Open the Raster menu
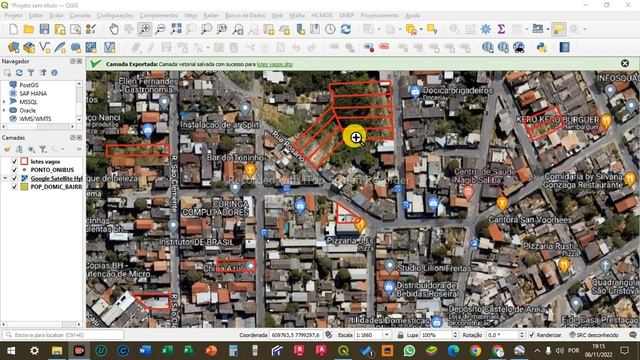This screenshot has width=640, height=360. point(211,16)
